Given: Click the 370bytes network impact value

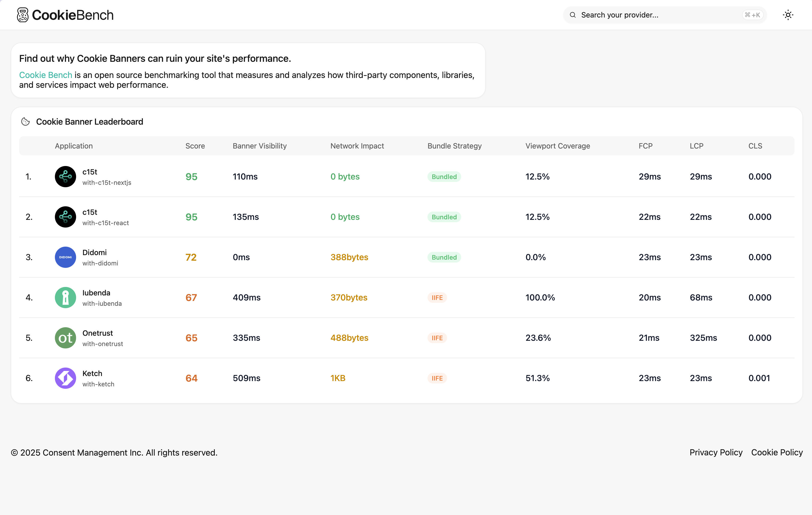Looking at the screenshot, I should tap(349, 298).
